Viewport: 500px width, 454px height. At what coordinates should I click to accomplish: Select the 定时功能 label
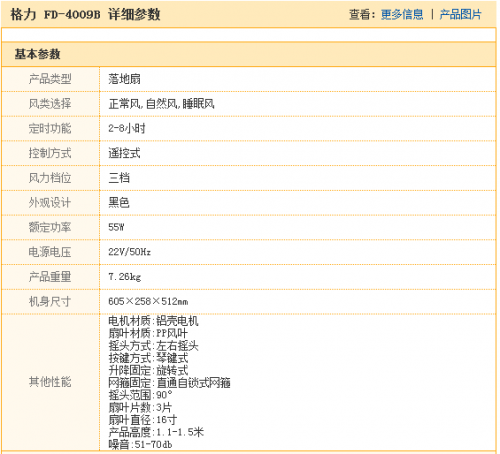click(x=50, y=128)
